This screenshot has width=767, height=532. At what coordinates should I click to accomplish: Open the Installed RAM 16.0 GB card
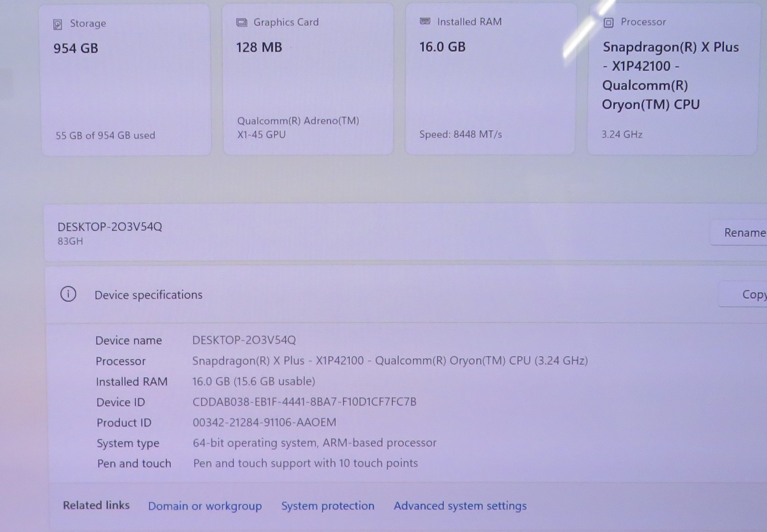tap(490, 79)
